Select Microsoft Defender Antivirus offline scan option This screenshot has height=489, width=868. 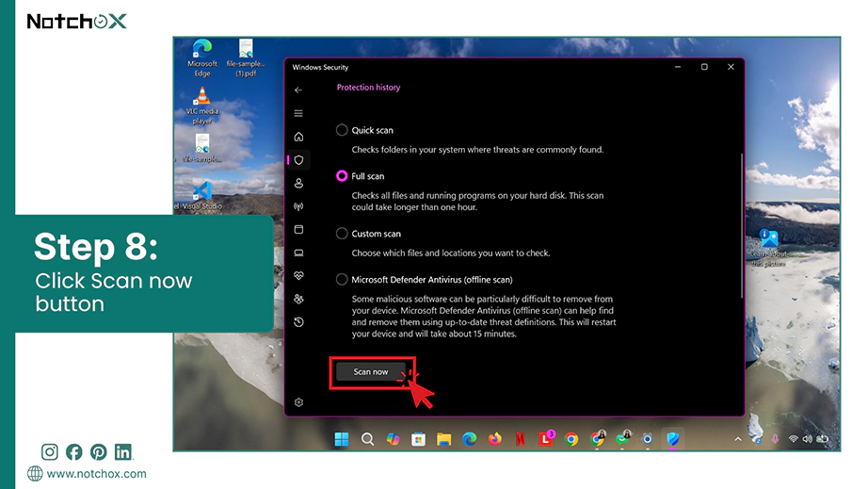pos(342,280)
